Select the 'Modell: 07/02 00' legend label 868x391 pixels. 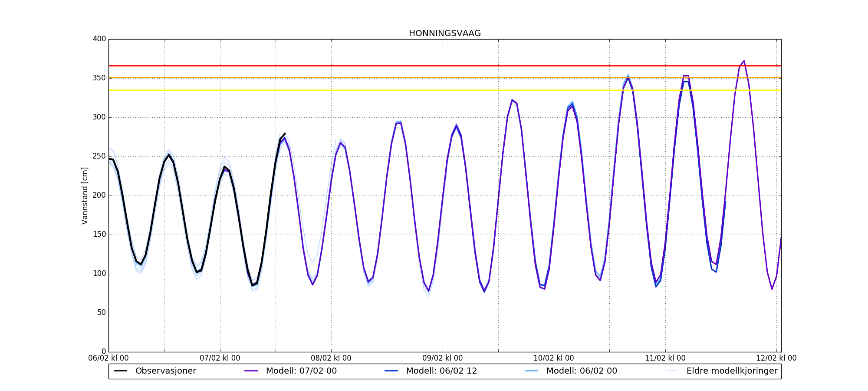[301, 371]
